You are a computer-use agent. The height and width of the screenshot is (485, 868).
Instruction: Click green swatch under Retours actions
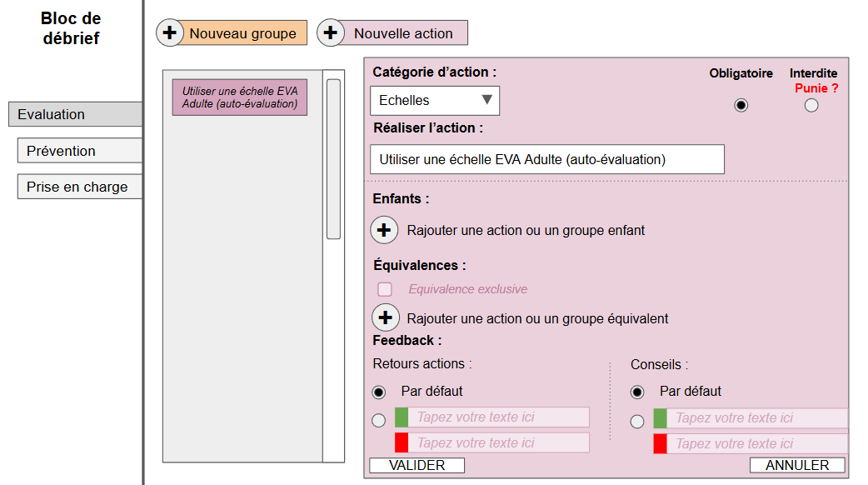(x=402, y=417)
